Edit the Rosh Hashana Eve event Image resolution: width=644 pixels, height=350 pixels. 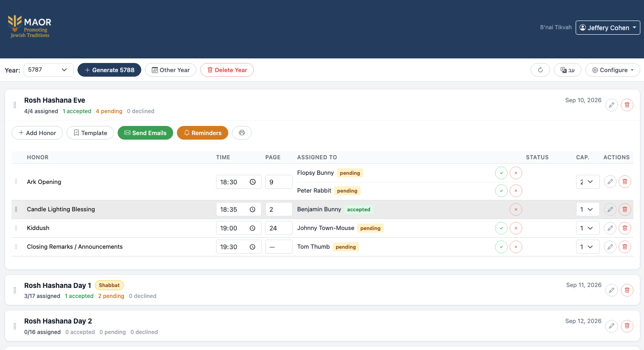(612, 105)
